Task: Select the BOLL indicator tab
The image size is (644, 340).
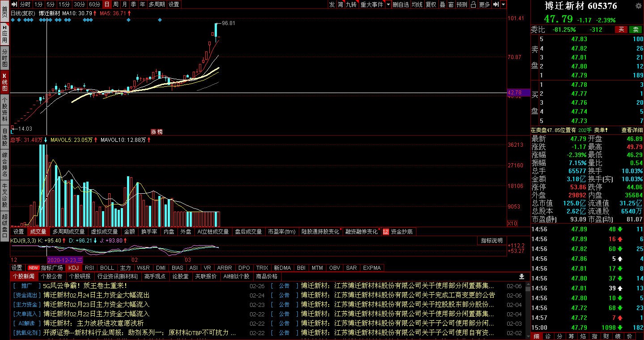Action: (x=107, y=268)
